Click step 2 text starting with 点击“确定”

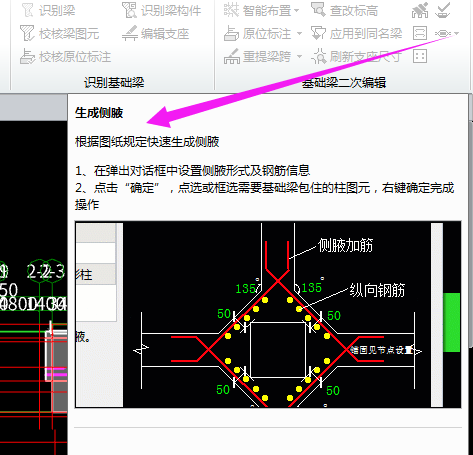264,196
